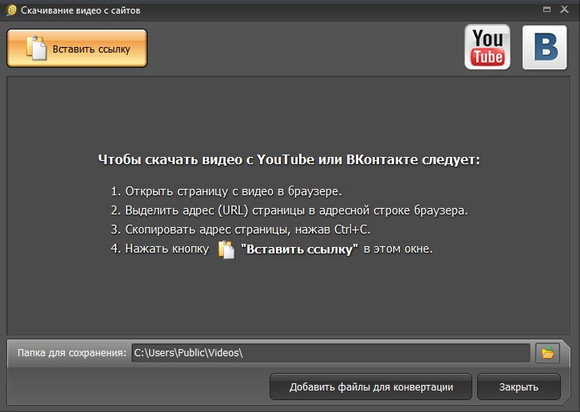Click the clipboard paste icon on orange button

pyautogui.click(x=36, y=48)
